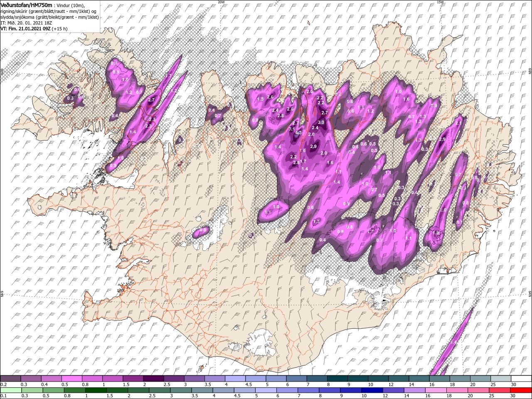The height and width of the screenshot is (399, 532).
Task: Click the 4.3 snowfall value on the map
Action: tap(298, 133)
